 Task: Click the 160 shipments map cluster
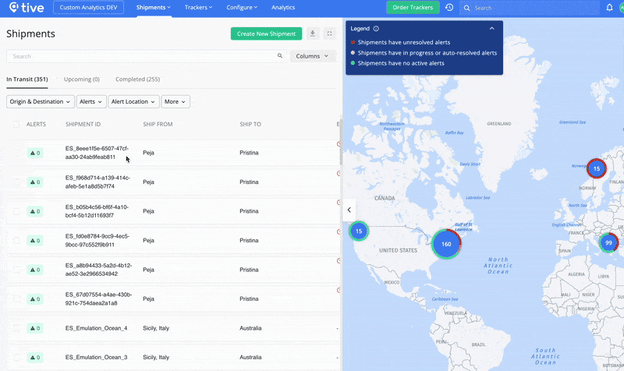coord(446,244)
